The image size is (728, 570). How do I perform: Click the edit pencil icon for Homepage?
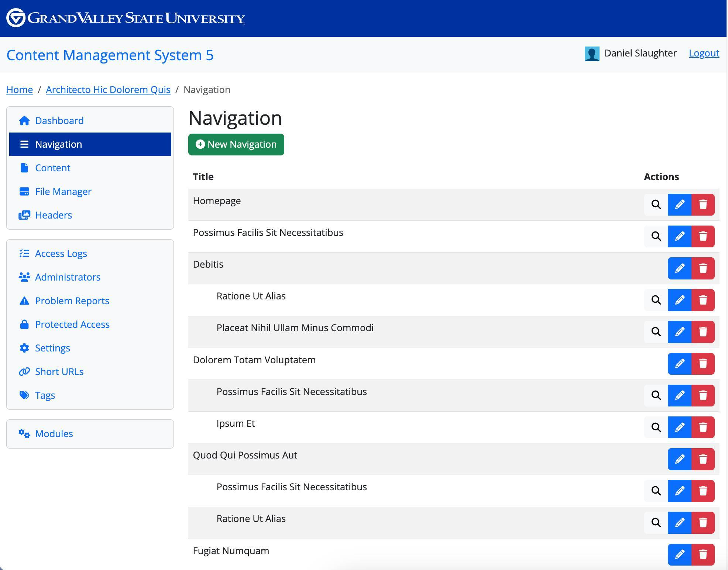(x=679, y=205)
